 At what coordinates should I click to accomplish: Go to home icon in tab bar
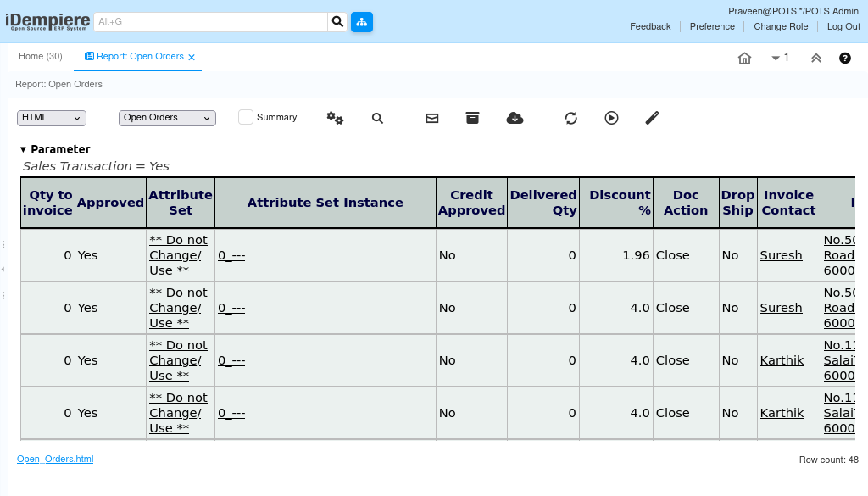tap(744, 59)
